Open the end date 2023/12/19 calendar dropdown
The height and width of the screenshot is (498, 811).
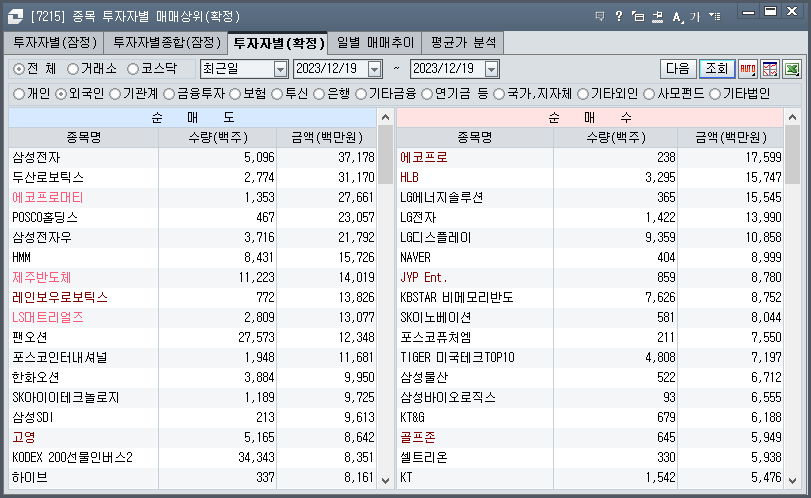[x=491, y=69]
